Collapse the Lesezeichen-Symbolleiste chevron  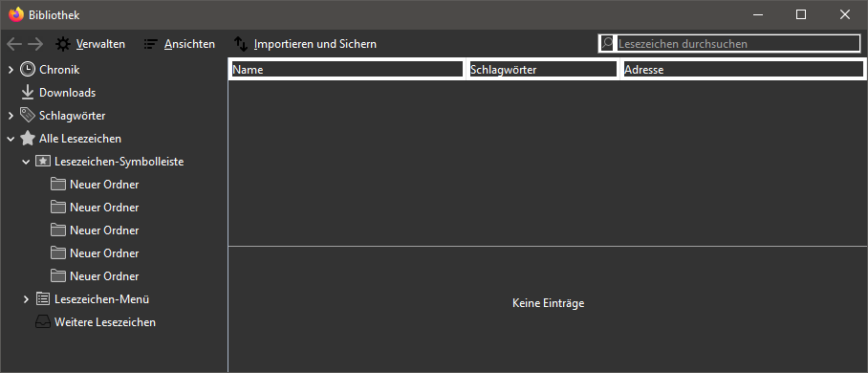point(26,162)
